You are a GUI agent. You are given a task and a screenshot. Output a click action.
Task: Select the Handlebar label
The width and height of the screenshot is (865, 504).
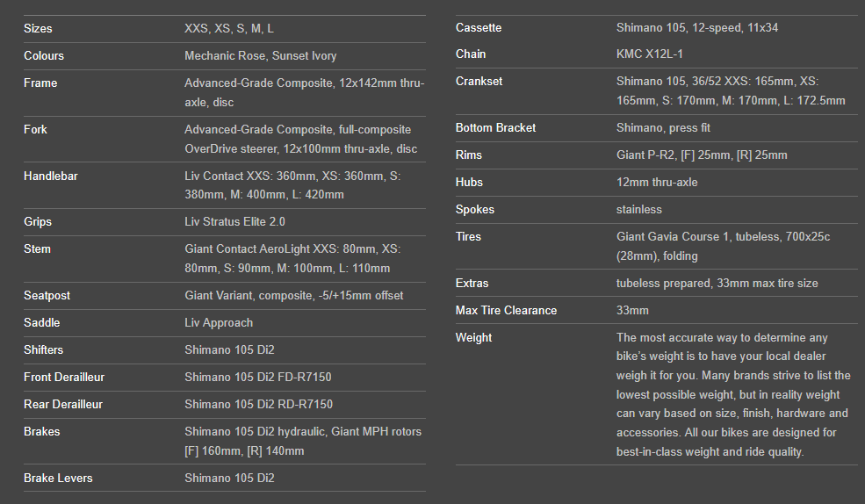pyautogui.click(x=51, y=176)
